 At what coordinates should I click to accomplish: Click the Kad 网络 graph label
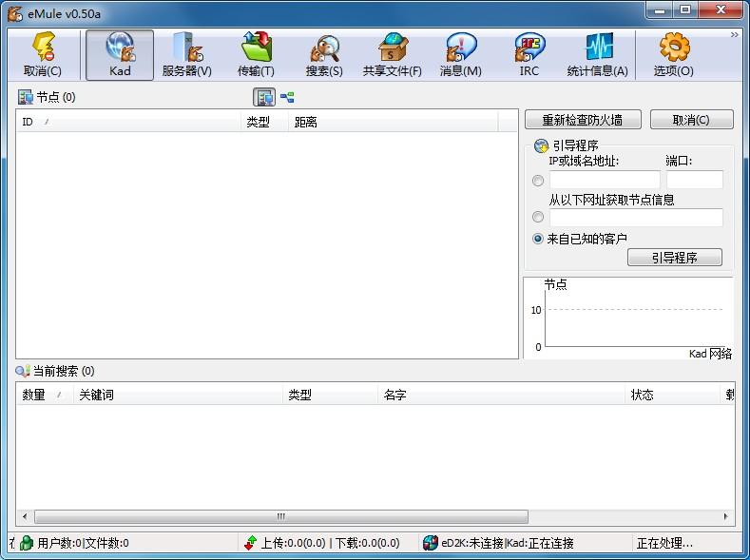[710, 354]
